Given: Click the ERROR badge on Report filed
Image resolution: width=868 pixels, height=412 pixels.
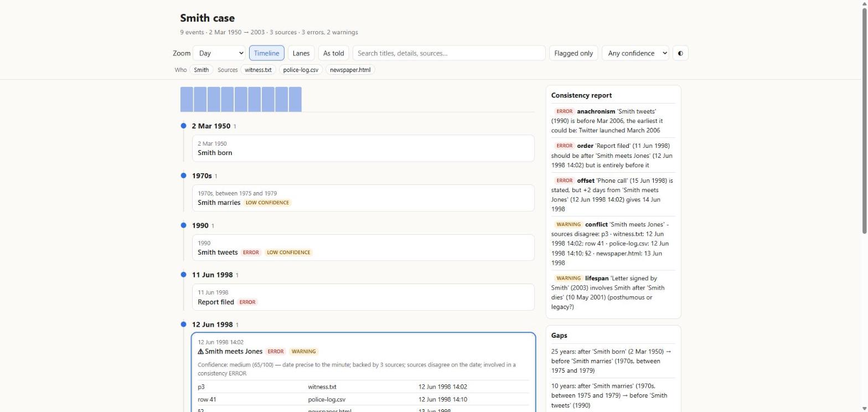Looking at the screenshot, I should [x=247, y=302].
